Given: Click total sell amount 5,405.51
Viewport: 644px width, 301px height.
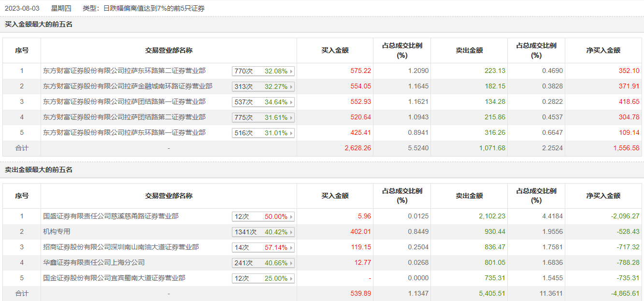Looking at the screenshot, I should pyautogui.click(x=492, y=293).
